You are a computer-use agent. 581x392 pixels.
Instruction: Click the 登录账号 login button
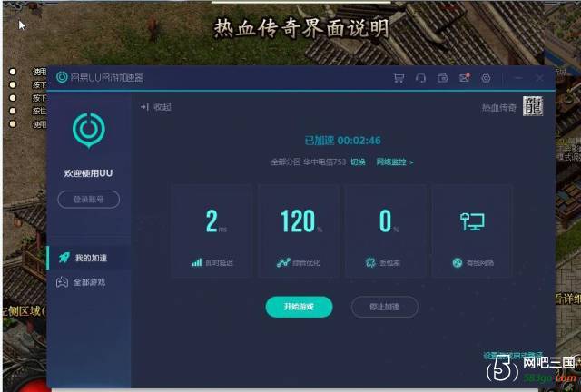pos(89,200)
